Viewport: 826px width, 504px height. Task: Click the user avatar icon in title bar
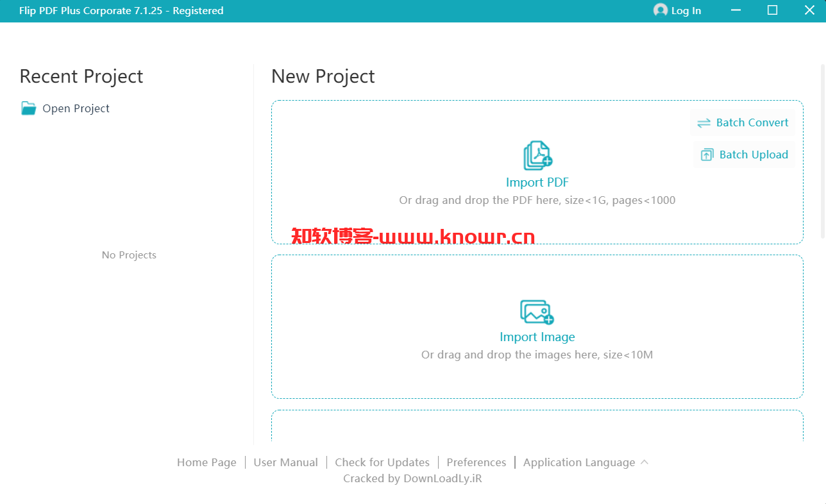[x=660, y=10]
